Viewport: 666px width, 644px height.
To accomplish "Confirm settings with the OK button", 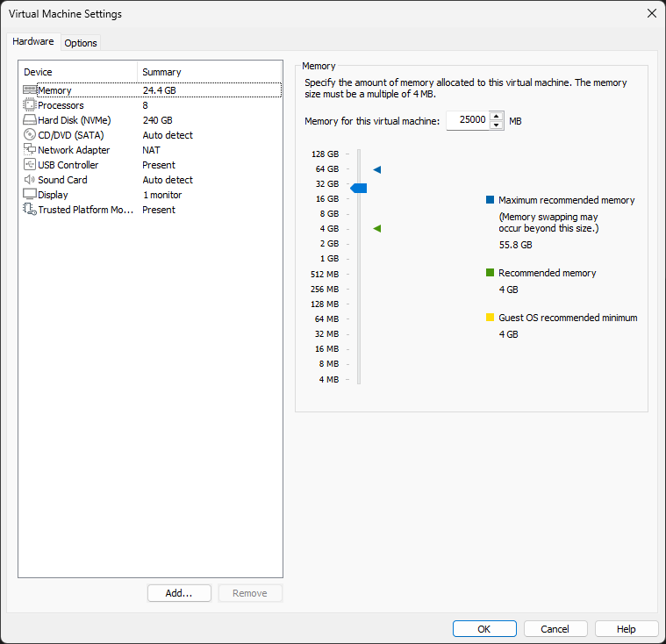I will click(484, 629).
